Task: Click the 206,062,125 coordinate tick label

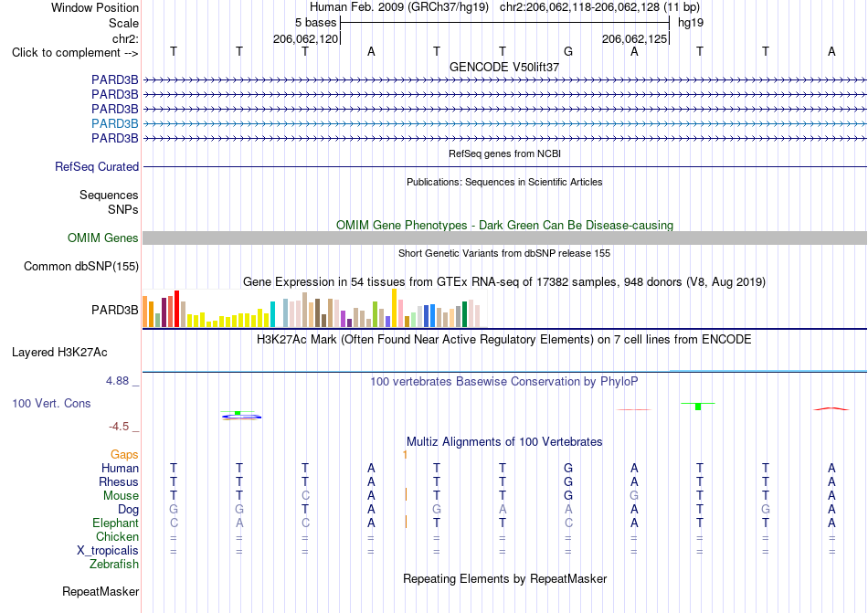Action: coord(634,38)
